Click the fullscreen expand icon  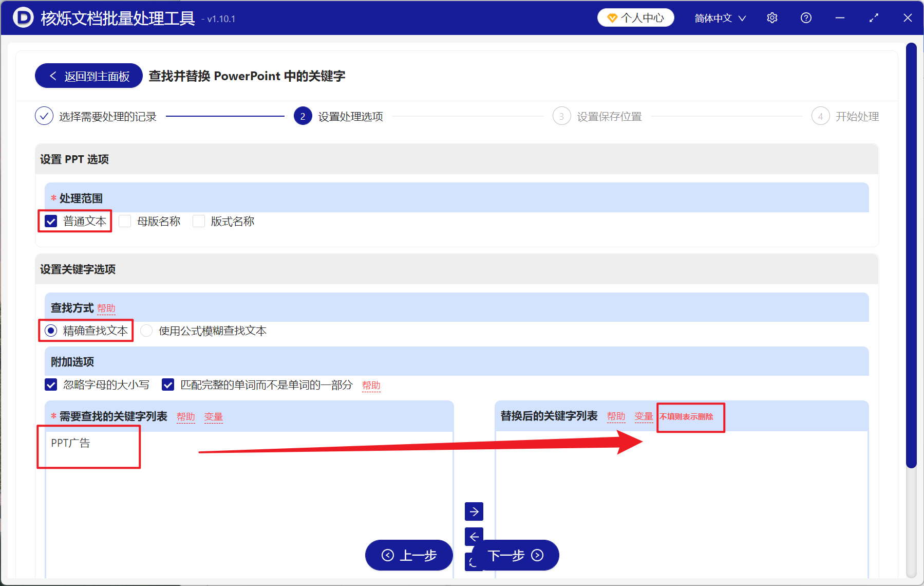click(873, 17)
